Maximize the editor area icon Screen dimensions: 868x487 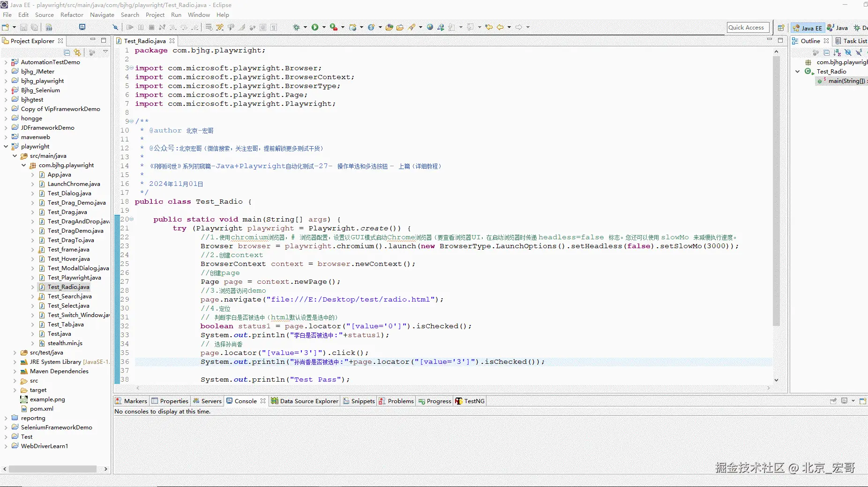(x=780, y=40)
